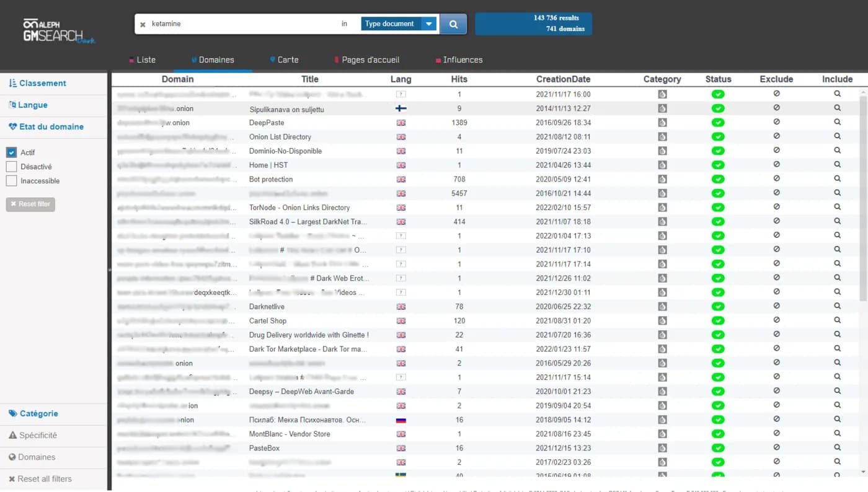Select the PasteBox title cell

[264, 448]
